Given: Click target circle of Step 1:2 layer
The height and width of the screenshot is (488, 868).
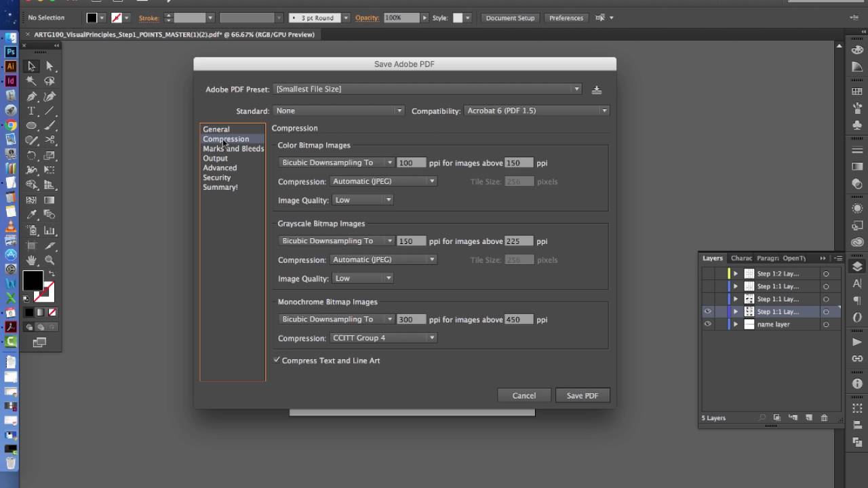Looking at the screenshot, I should (826, 274).
